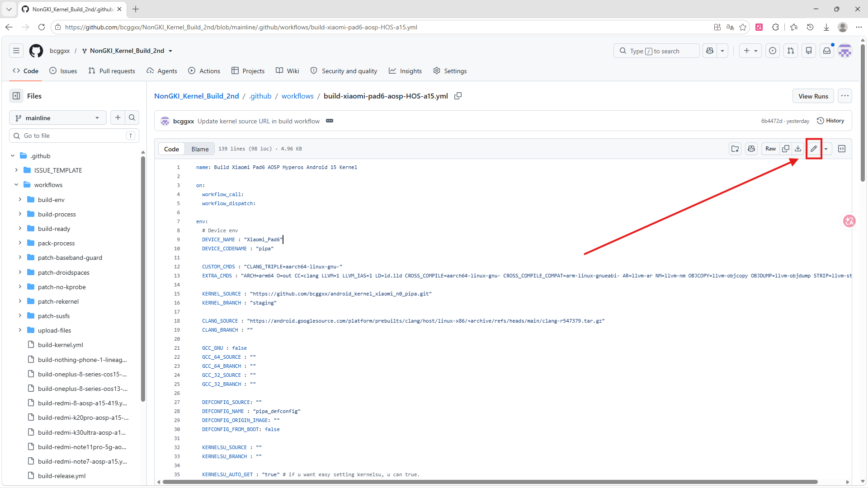This screenshot has width=868, height=488.
Task: Open more file actions ellipsis menu
Action: coord(845,96)
